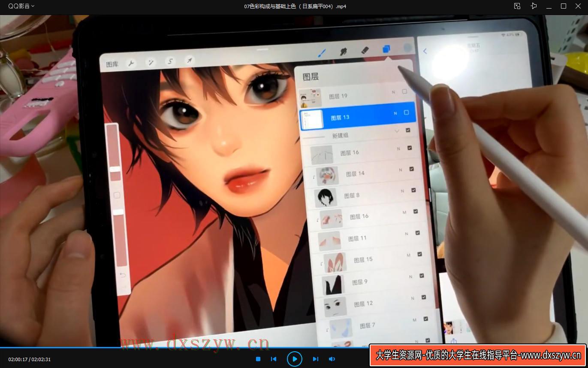Image resolution: width=588 pixels, height=368 pixels.
Task: Open blend mode N of 图层 13
Action: pos(395,113)
